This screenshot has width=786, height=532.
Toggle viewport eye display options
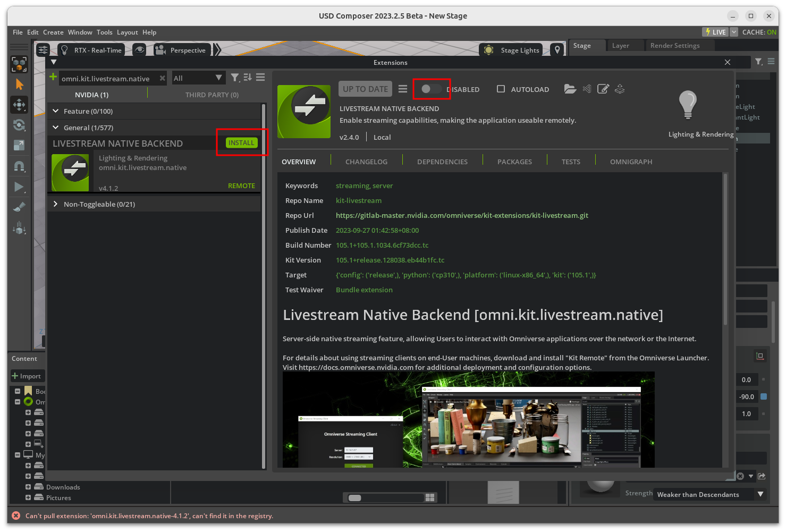(139, 50)
